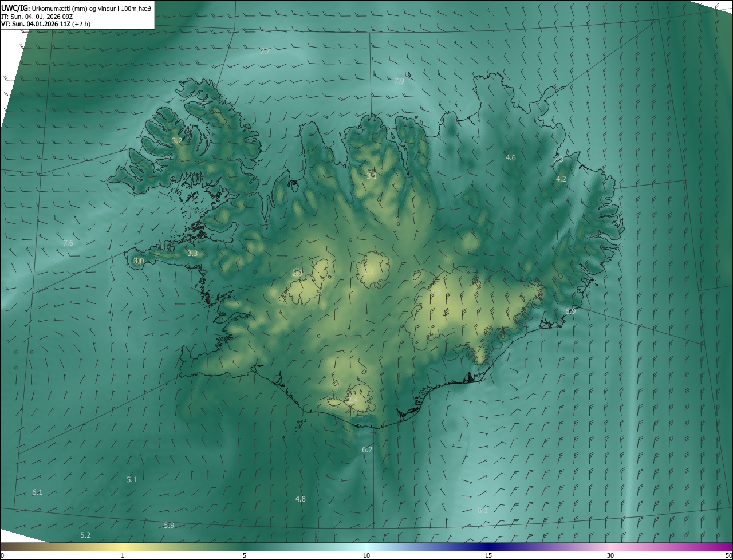Click the 6.1 value label

pos(37,492)
